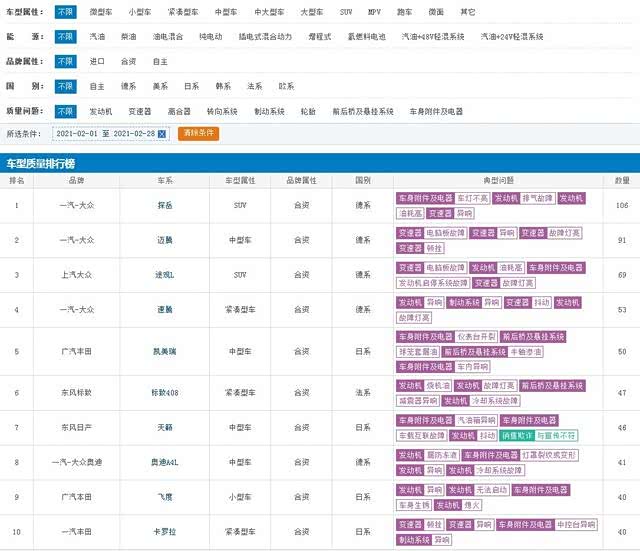Screen dimensions: 640x551
Task: Click the orange 清除条件 button
Action: coord(197,134)
